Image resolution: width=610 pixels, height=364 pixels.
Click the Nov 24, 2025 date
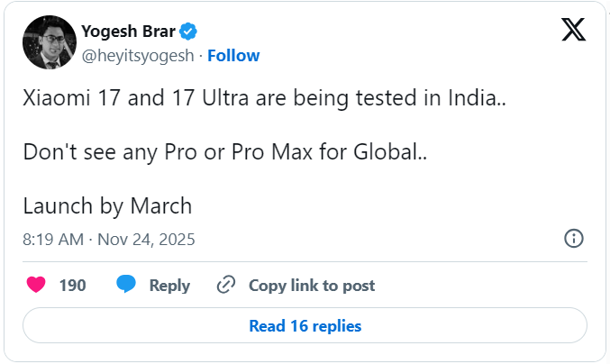pyautogui.click(x=147, y=240)
